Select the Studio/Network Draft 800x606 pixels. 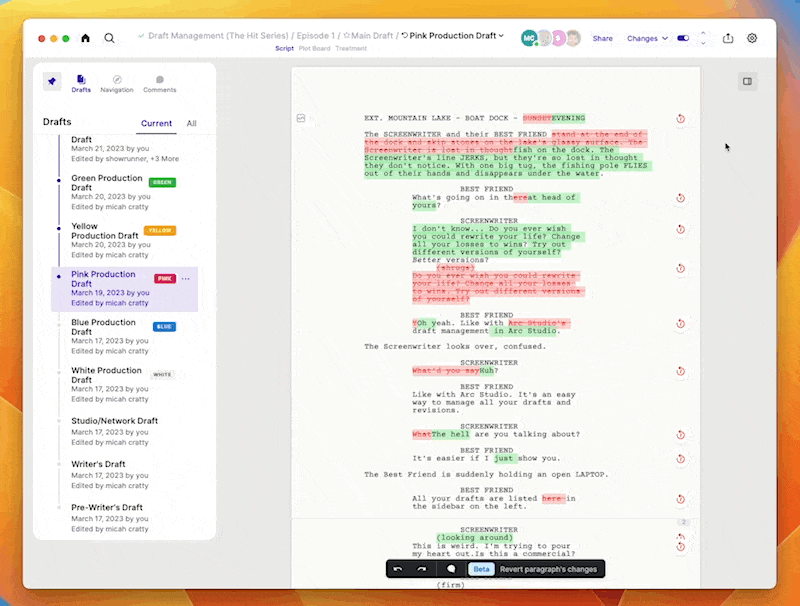(123, 431)
